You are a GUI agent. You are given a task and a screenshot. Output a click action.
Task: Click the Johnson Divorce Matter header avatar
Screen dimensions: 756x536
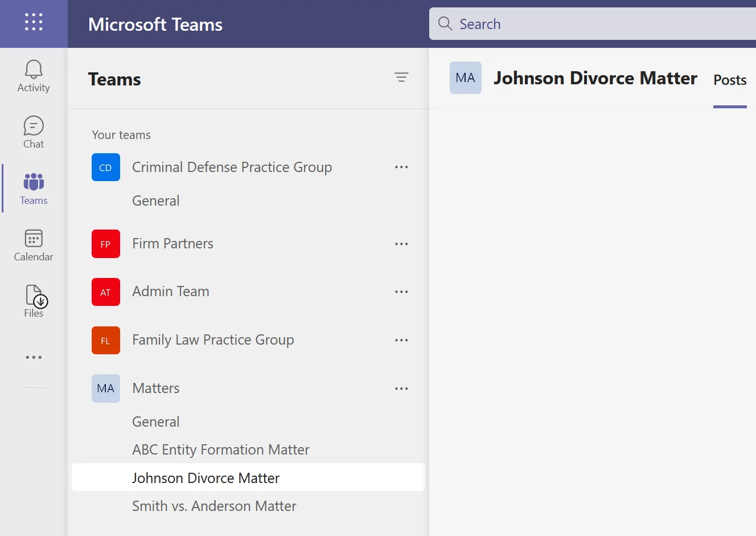(465, 78)
